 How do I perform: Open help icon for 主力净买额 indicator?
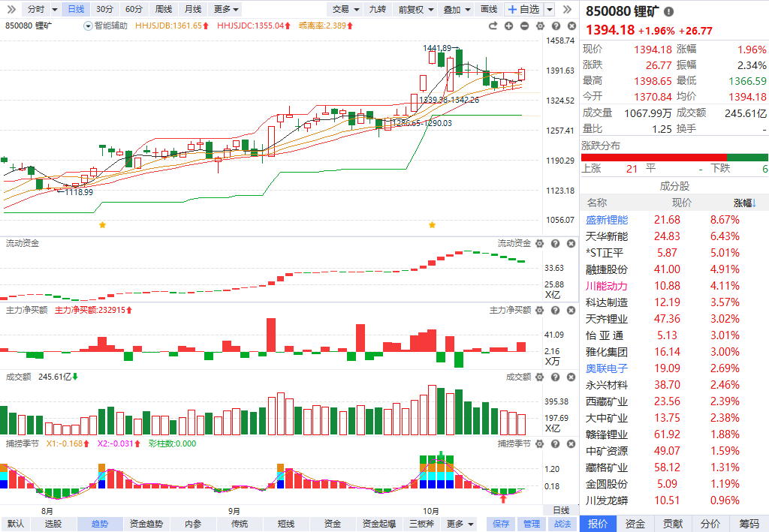click(554, 310)
